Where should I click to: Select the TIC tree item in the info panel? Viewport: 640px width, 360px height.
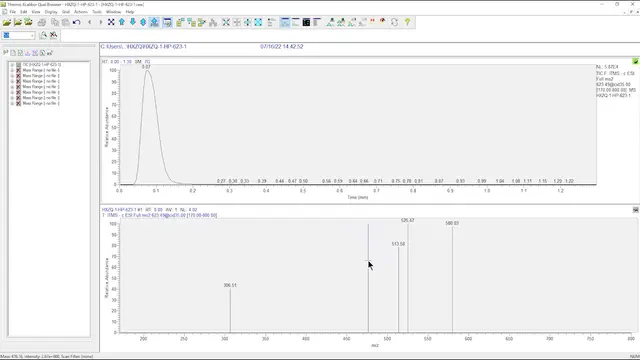pyautogui.click(x=42, y=65)
